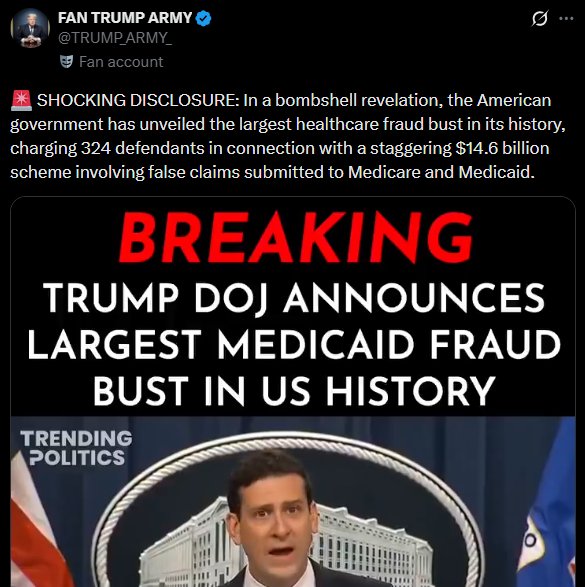Click the mask icon beside Fan account
Screen dimensions: 585x587
(67, 61)
